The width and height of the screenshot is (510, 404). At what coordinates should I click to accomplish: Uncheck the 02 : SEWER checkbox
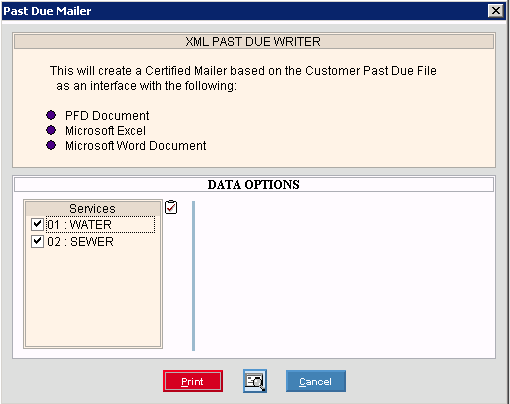click(37, 241)
